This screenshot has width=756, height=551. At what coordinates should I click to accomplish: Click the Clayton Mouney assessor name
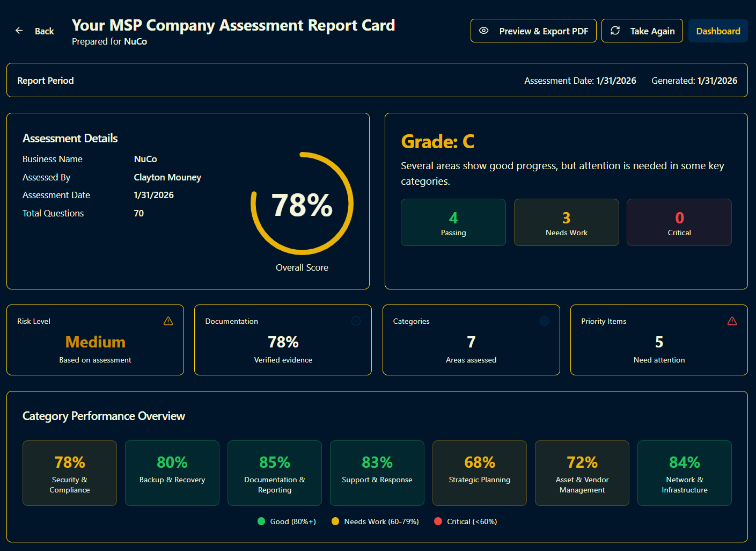point(167,177)
